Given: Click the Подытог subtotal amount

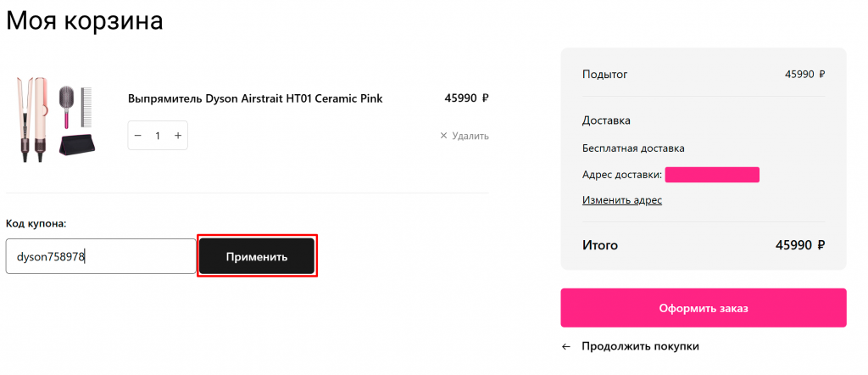Looking at the screenshot, I should 805,74.
